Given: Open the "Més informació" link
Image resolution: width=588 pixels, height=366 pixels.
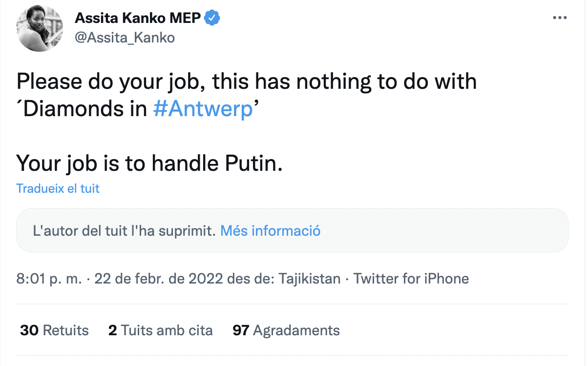Looking at the screenshot, I should pos(270,230).
